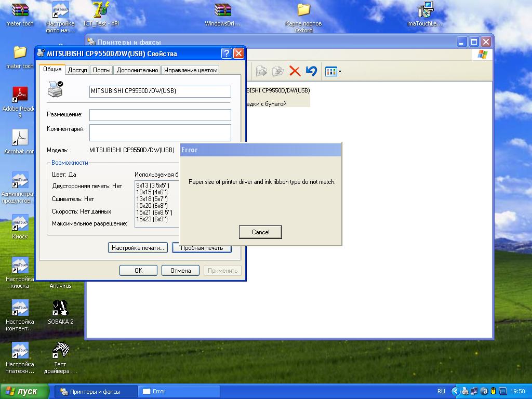Maximize the Принтеры и факсы window
Screen dimensions: 532x399
pyautogui.click(x=474, y=42)
